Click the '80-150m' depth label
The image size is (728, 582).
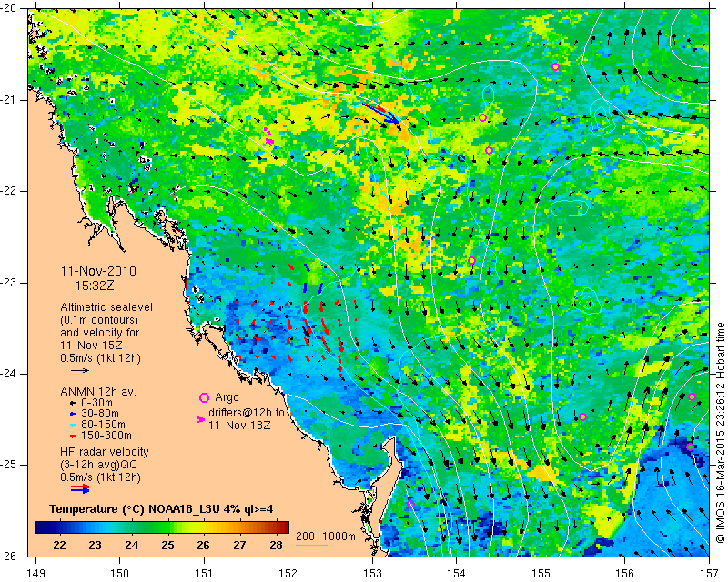pos(103,425)
